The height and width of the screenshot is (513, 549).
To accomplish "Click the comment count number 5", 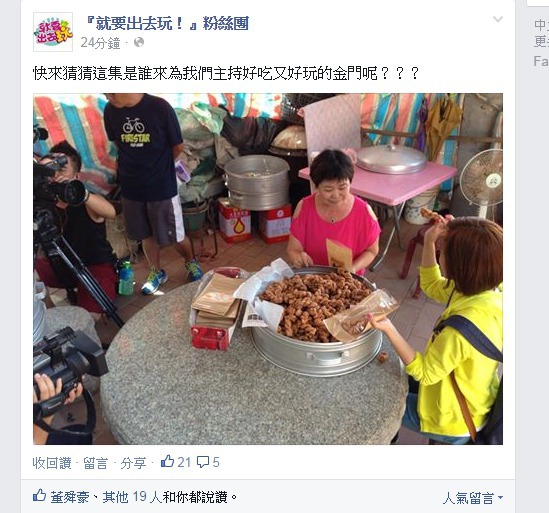I will 216,462.
